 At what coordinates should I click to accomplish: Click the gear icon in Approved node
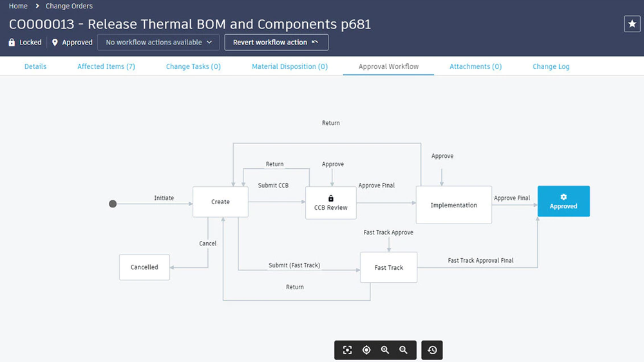(x=563, y=197)
